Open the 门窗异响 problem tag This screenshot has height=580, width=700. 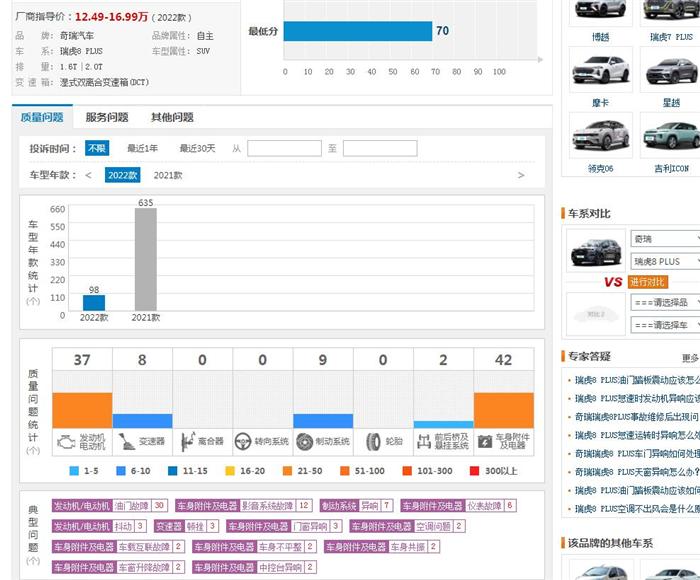[284, 526]
